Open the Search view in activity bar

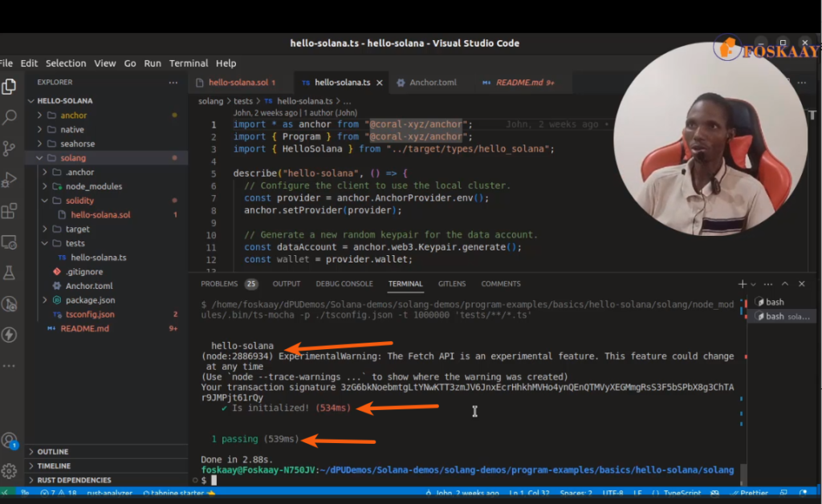tap(9, 117)
